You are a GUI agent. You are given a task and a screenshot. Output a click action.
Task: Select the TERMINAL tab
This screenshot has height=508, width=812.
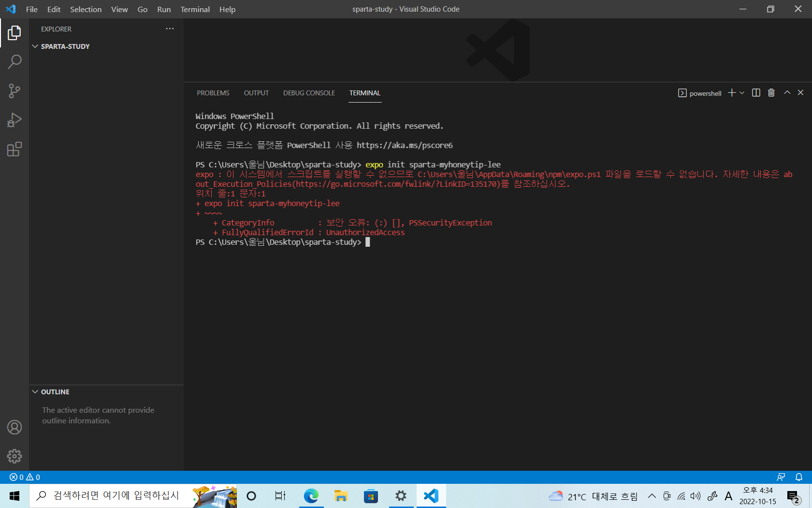pos(365,93)
